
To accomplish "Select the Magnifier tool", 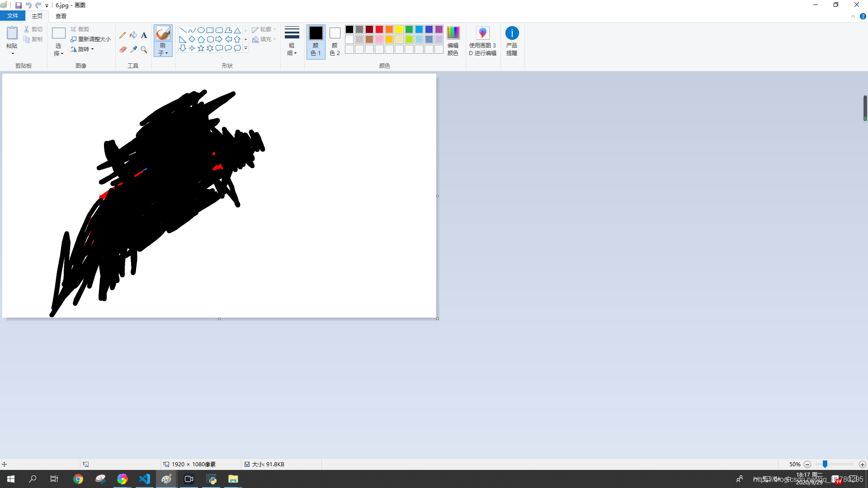I will point(144,49).
